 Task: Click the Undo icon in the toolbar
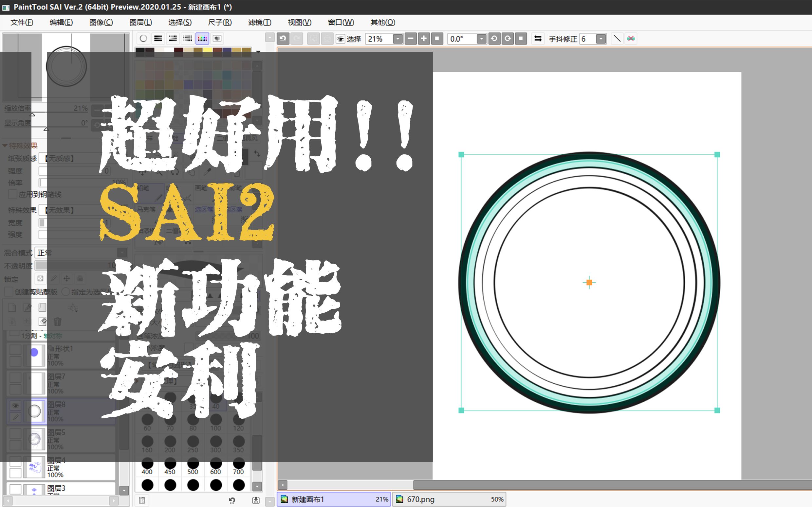(x=283, y=39)
